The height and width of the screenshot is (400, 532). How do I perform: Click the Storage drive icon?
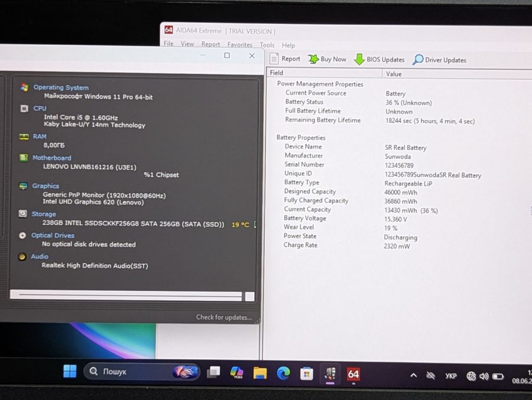point(22,214)
